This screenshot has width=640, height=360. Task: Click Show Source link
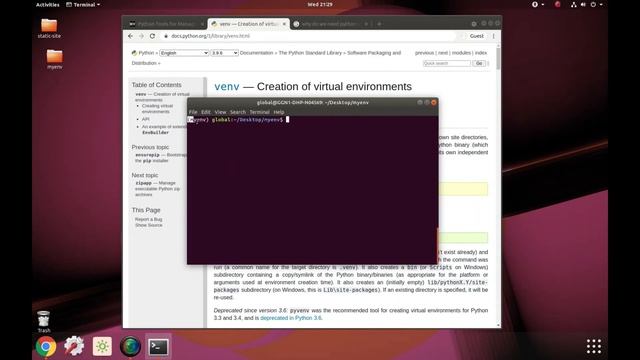click(149, 225)
